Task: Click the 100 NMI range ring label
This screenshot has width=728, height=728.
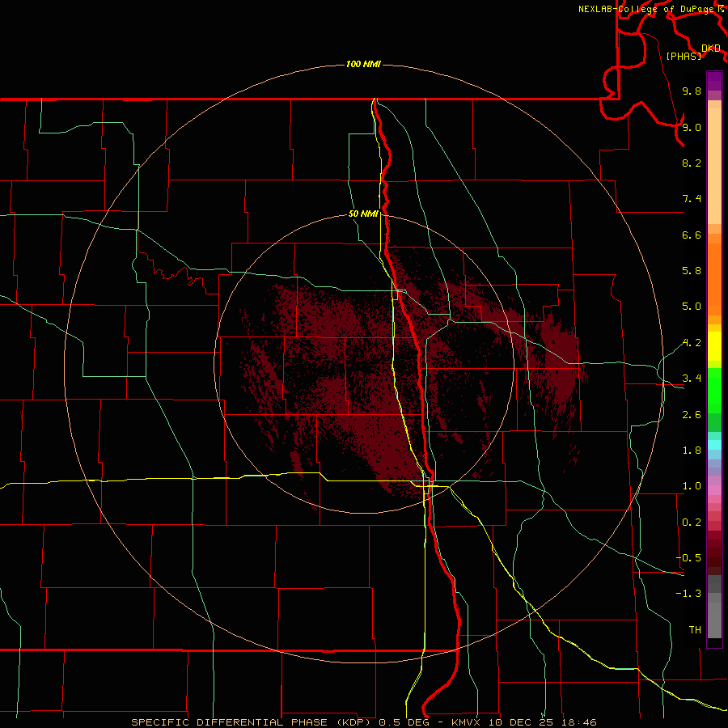Action: pos(363,64)
